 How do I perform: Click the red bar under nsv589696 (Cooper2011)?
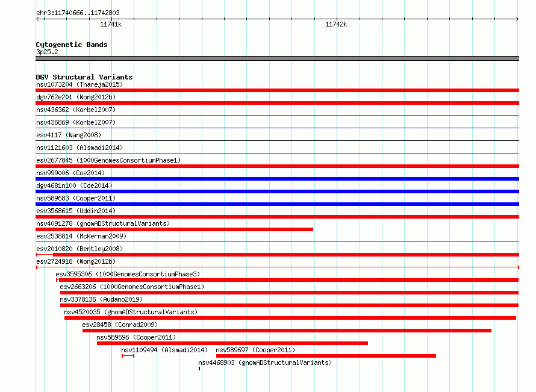[x=232, y=343]
